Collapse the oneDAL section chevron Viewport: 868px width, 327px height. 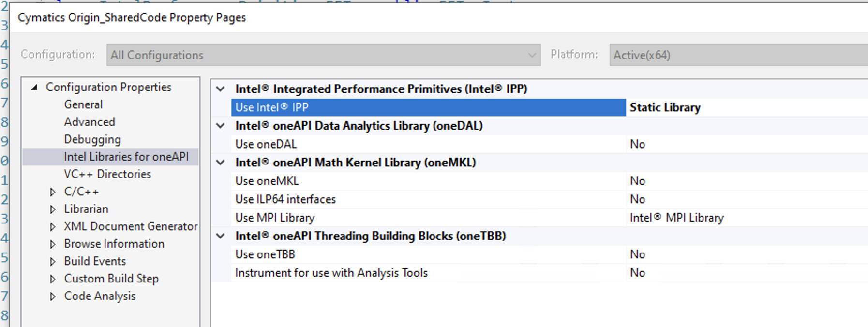point(221,126)
